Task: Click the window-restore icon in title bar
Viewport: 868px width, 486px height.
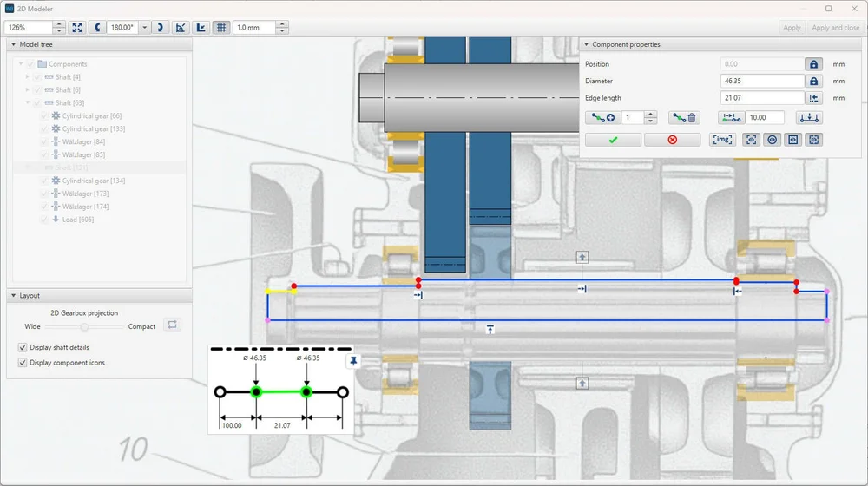Action: coord(828,9)
